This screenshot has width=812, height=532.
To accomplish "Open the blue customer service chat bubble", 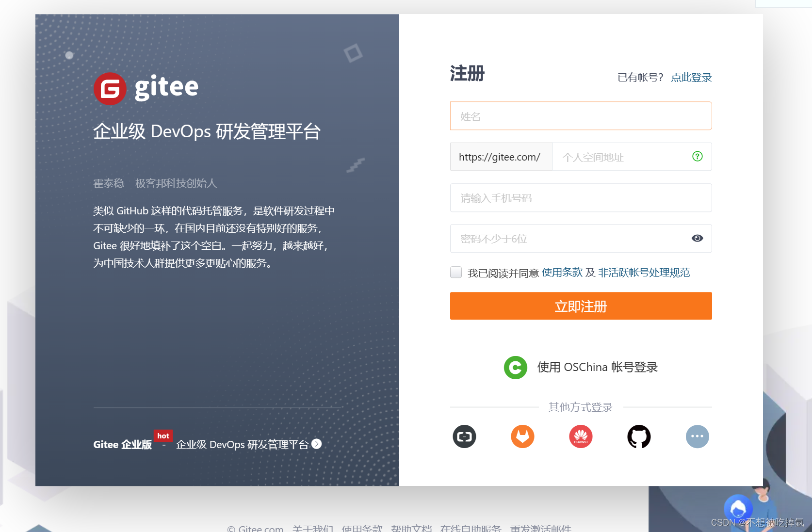I will [738, 509].
